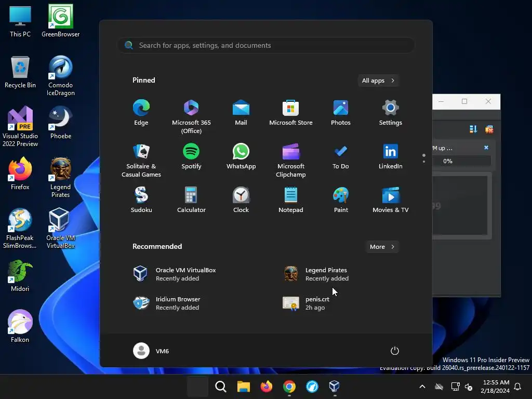The width and height of the screenshot is (532, 399).
Task: Show More recommended items
Action: tap(382, 247)
